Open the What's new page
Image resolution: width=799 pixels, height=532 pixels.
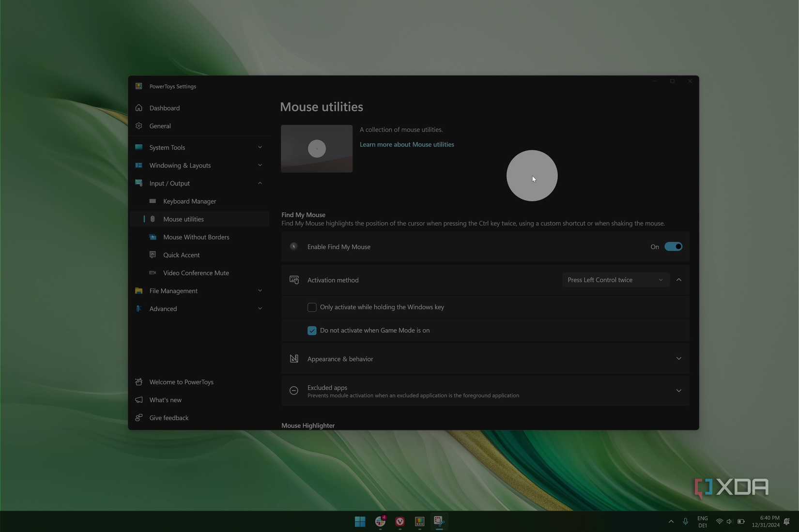[x=199, y=400]
